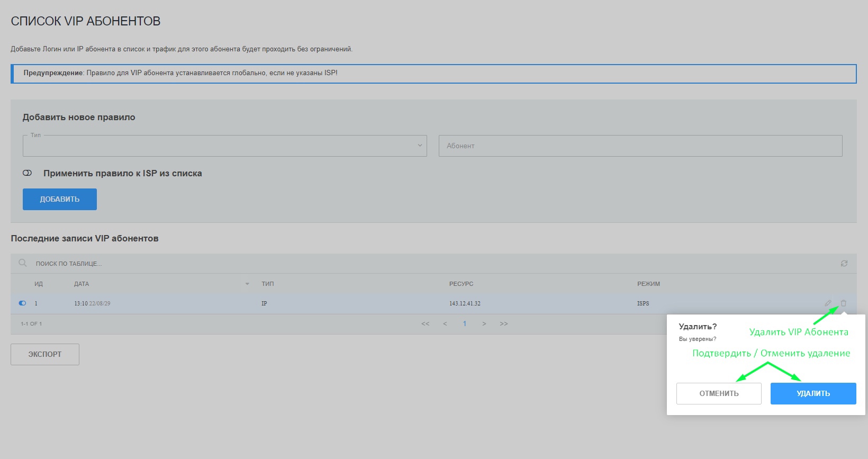This screenshot has width=868, height=459.
Task: Confirm deletion with УДАЛИТЬ button
Action: (x=813, y=393)
